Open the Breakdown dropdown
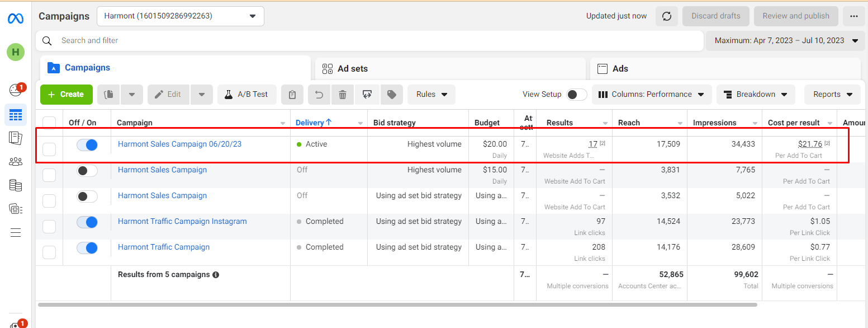Image resolution: width=868 pixels, height=328 pixels. point(756,95)
